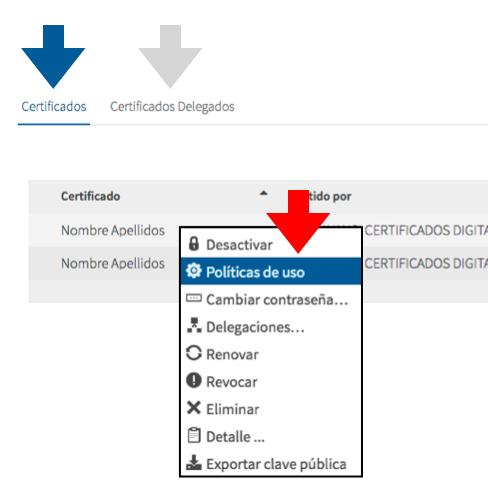Click the X icon beside Eliminar
This screenshot has width=488, height=498.
tap(194, 407)
